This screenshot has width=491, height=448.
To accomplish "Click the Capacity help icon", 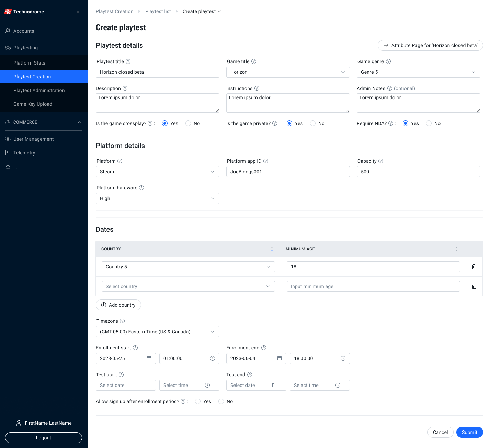I will pos(381,161).
